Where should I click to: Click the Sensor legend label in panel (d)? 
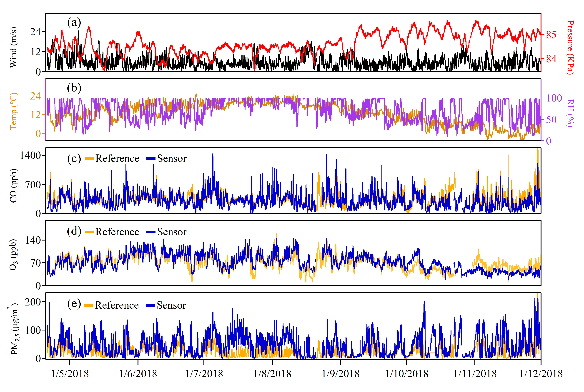[x=172, y=232]
